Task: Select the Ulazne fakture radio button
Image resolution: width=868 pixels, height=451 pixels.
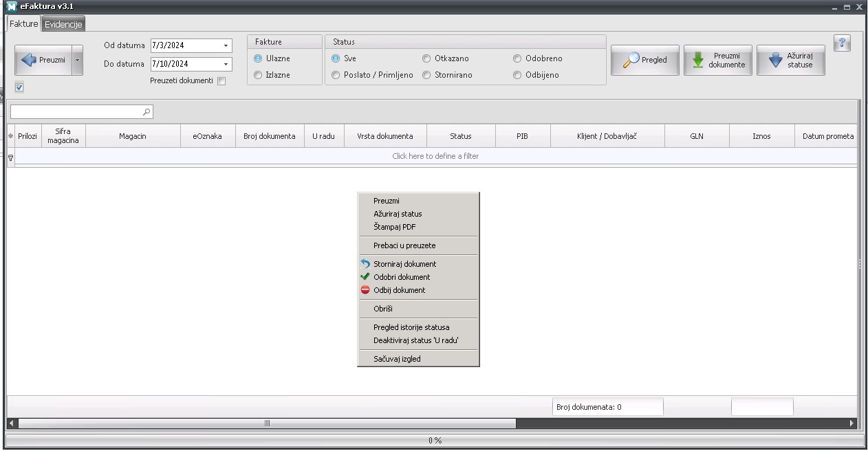Action: [258, 58]
